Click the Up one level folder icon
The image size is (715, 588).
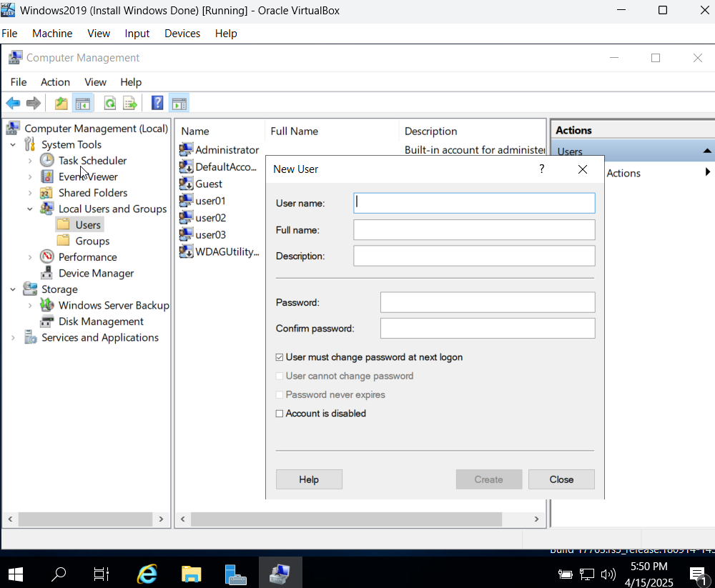61,104
